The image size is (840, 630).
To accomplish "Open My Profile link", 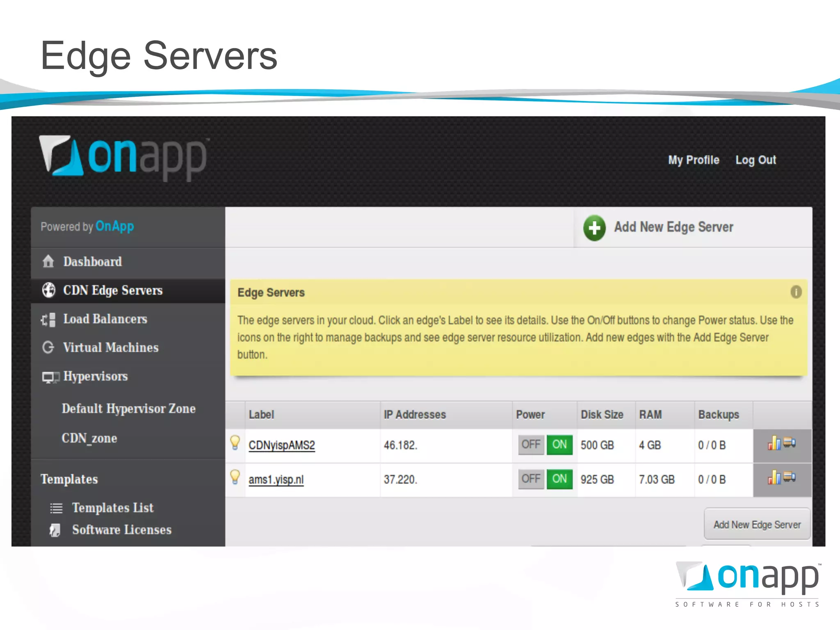I will pos(694,160).
